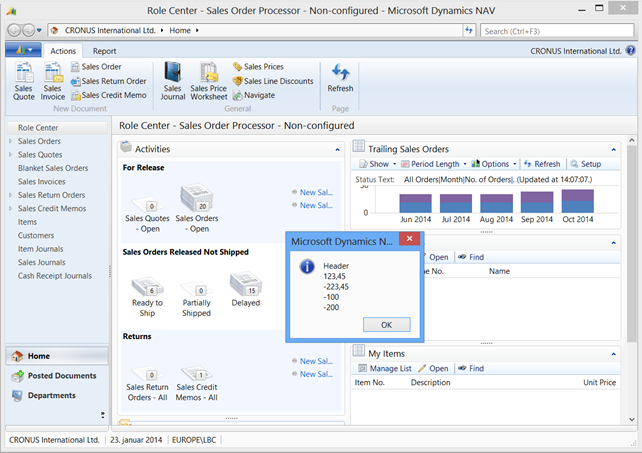The height and width of the screenshot is (453, 642).
Task: Open the Ready to Ship cue
Action: tap(146, 286)
